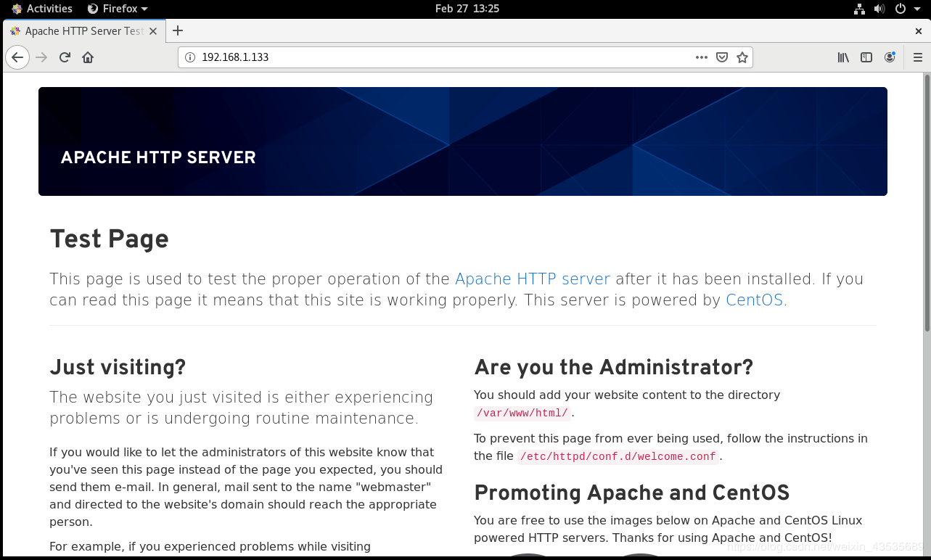Close the Apache HTTP Server Test tab
This screenshot has height=560, width=931.
pyautogui.click(x=153, y=31)
